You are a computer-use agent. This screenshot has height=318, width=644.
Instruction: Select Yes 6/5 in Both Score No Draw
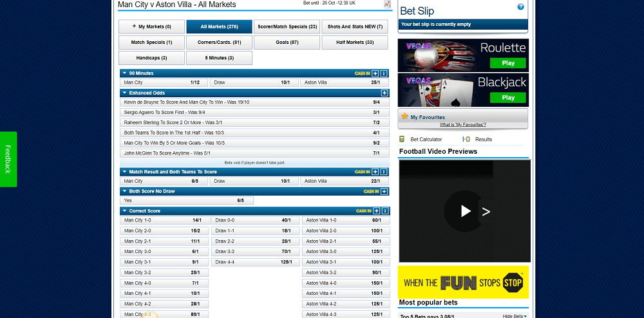187,201
